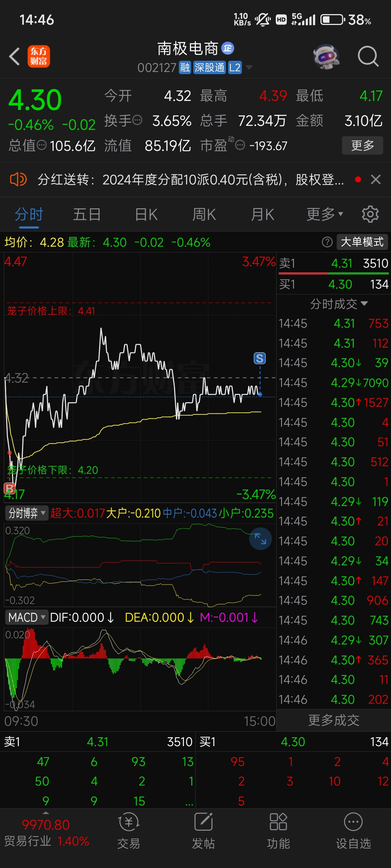391x868 pixels.
Task: Tap the red B buy marker on chart
Action: tap(9, 488)
